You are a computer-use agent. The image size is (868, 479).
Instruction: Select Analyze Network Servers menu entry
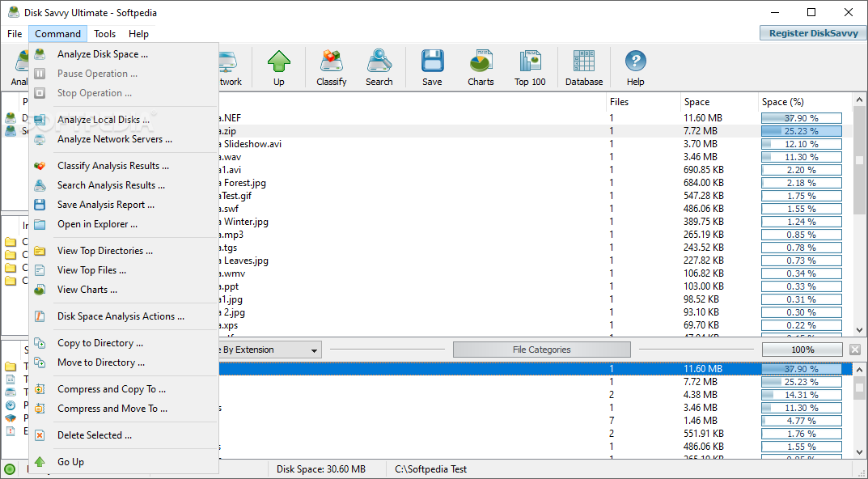click(x=124, y=139)
